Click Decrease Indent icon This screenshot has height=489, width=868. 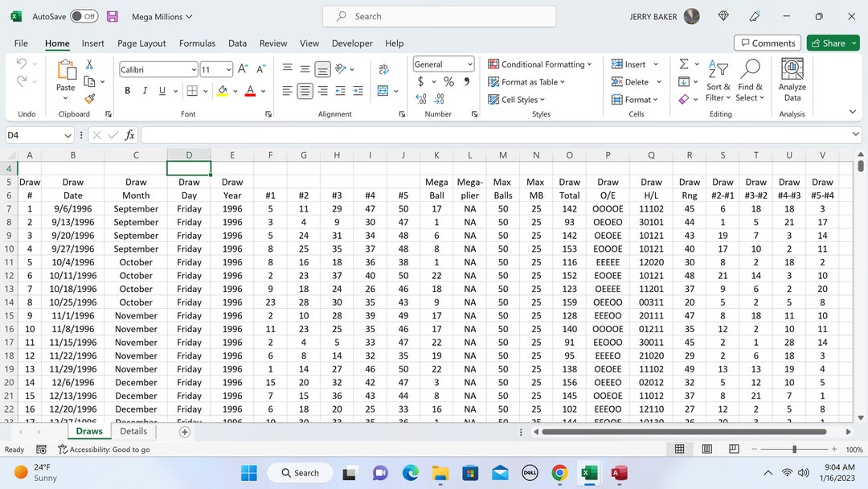coord(341,91)
